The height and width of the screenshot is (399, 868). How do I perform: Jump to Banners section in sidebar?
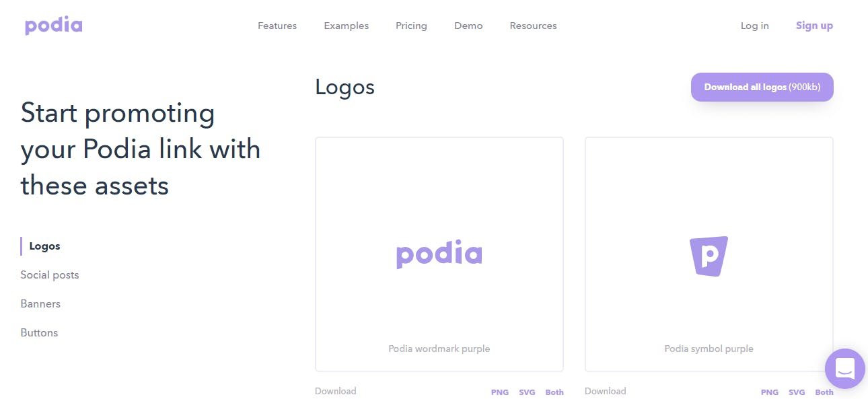pos(40,304)
